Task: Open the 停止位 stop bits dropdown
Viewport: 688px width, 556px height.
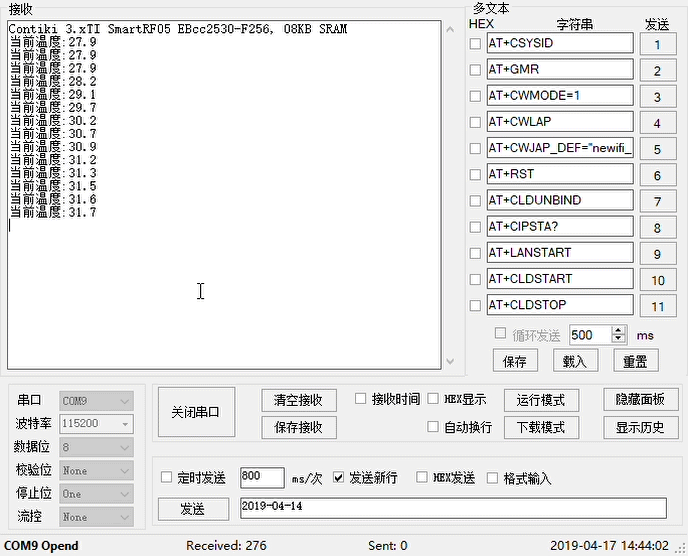Action: tap(96, 494)
